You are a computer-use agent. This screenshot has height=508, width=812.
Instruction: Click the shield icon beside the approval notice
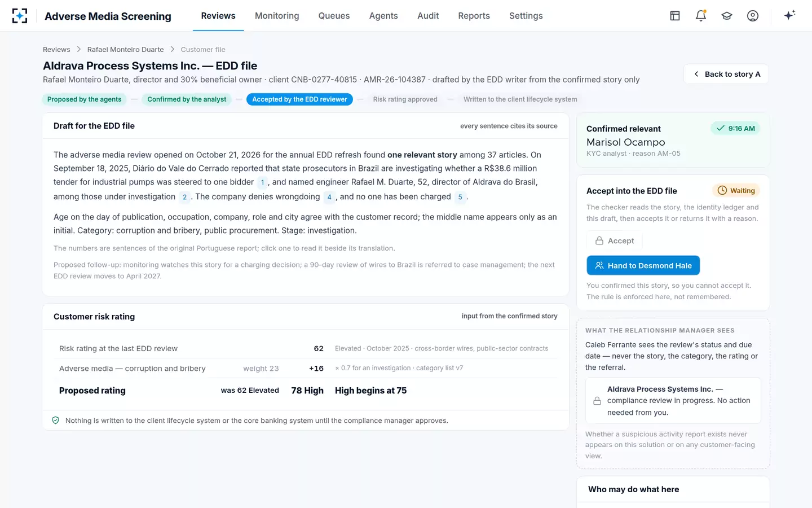point(56,421)
